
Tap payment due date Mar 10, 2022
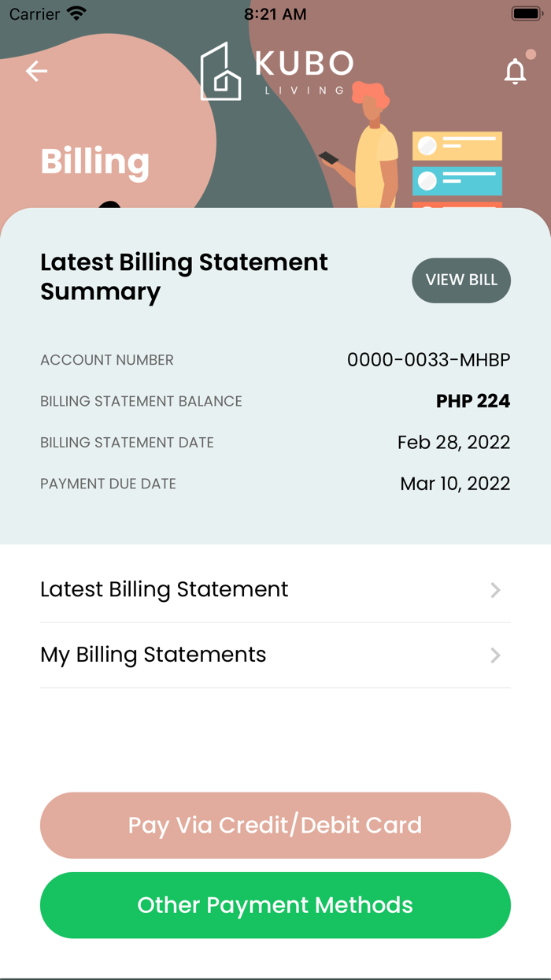[x=455, y=484]
